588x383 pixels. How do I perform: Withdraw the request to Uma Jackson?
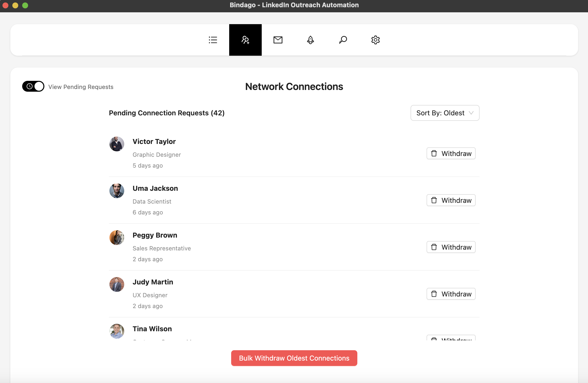[x=451, y=200]
